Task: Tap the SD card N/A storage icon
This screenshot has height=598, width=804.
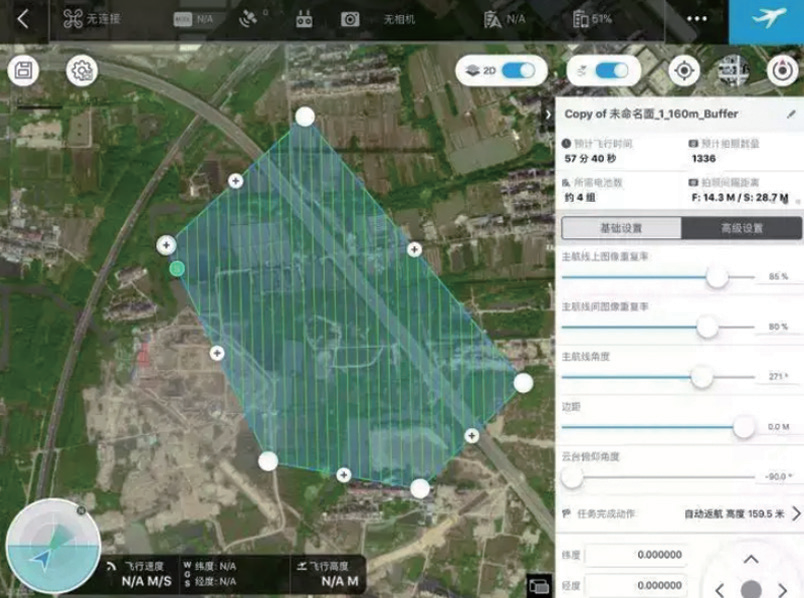Action: coord(183,19)
